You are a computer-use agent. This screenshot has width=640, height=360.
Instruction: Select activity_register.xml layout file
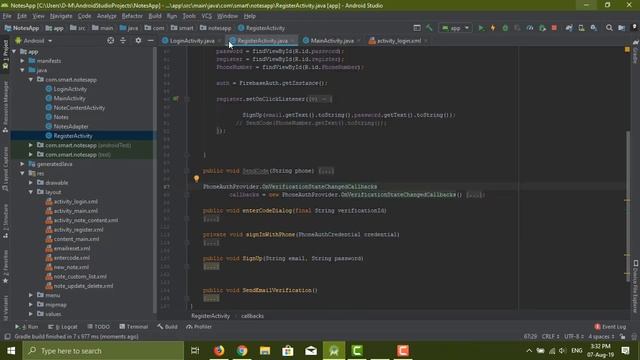[78, 230]
